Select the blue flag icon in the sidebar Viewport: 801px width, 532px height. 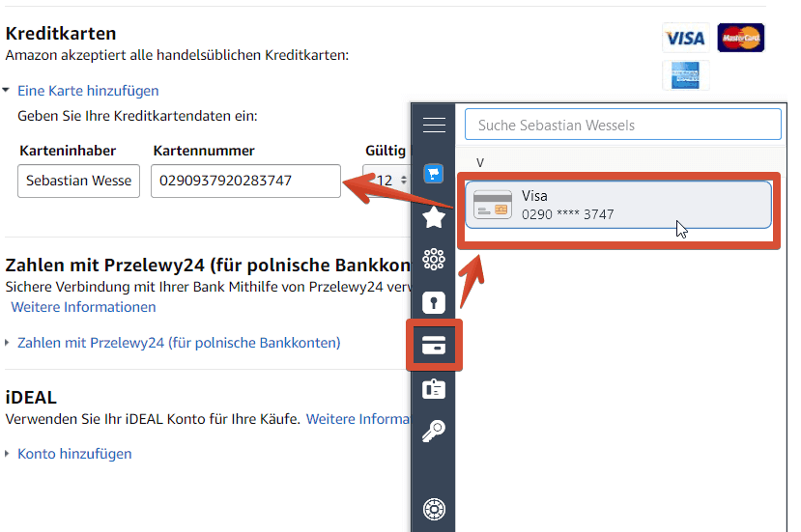click(434, 174)
